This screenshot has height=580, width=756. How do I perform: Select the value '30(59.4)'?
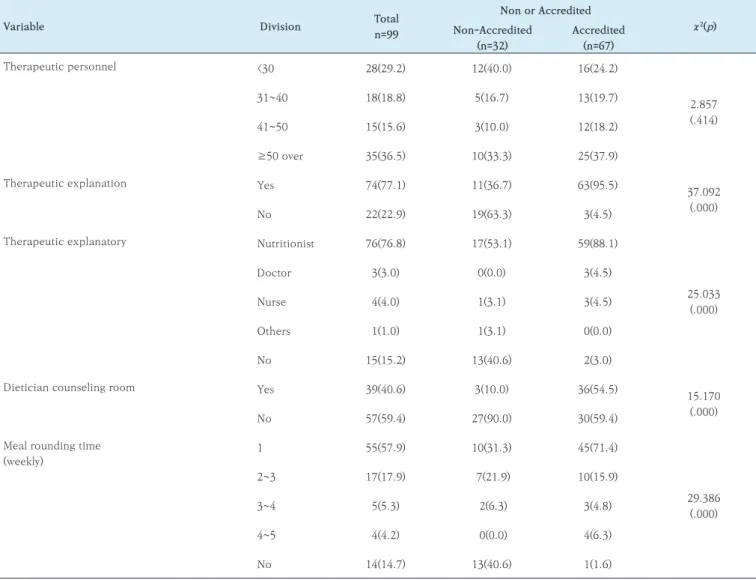point(598,418)
